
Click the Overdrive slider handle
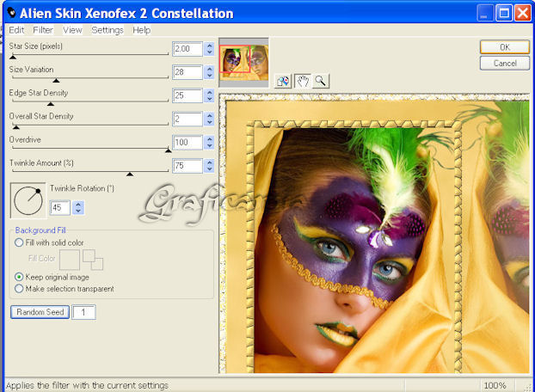[x=169, y=150]
